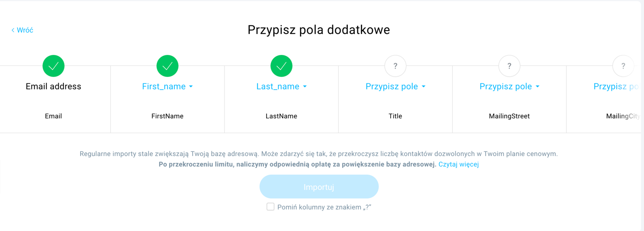
Task: Click the Title sample value cell
Action: tap(395, 116)
